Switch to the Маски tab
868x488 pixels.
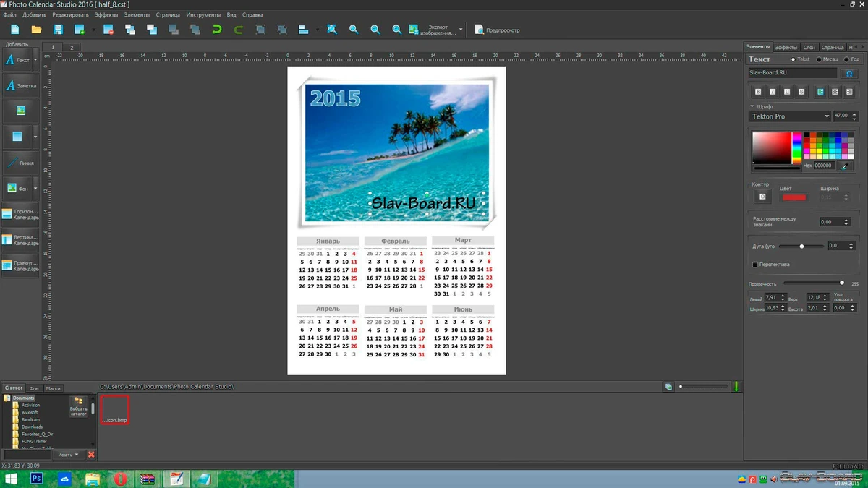pyautogui.click(x=54, y=388)
